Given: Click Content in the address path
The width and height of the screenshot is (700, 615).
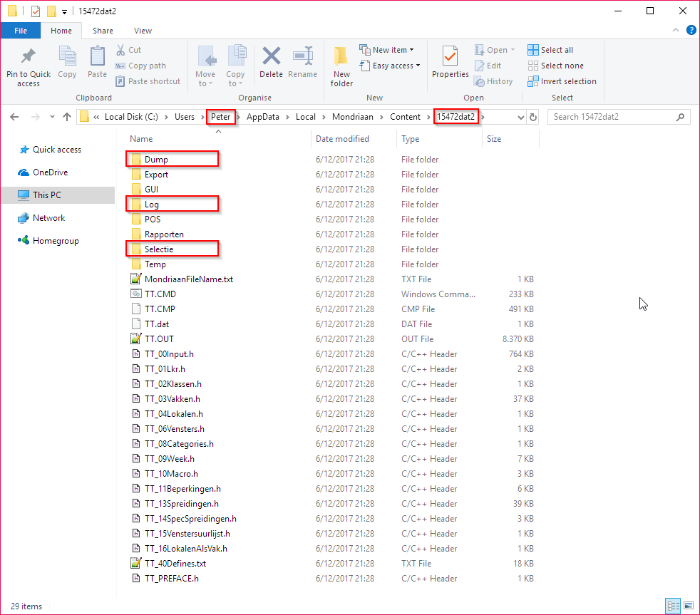Looking at the screenshot, I should pos(405,117).
